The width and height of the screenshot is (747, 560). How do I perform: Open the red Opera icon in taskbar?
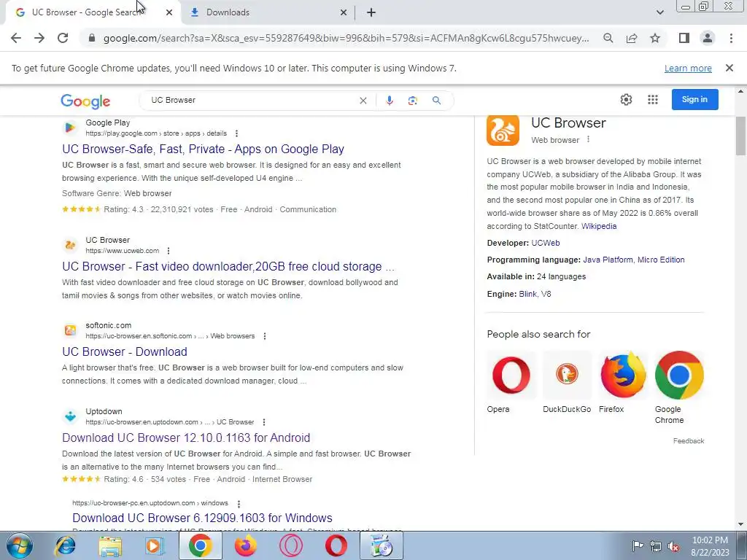(x=336, y=545)
